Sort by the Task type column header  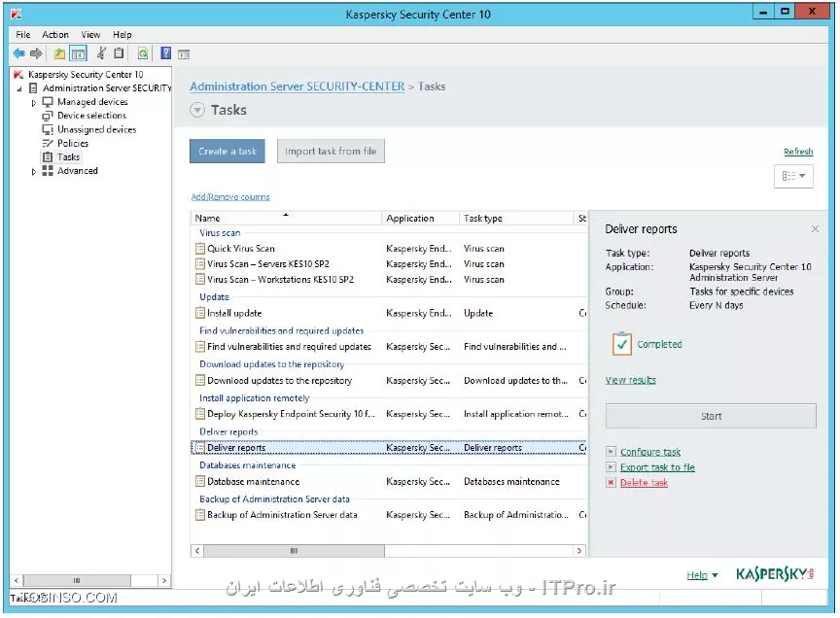[516, 218]
